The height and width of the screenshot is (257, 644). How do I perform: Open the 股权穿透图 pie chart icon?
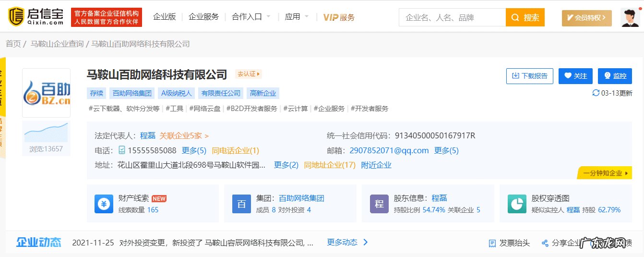click(517, 204)
